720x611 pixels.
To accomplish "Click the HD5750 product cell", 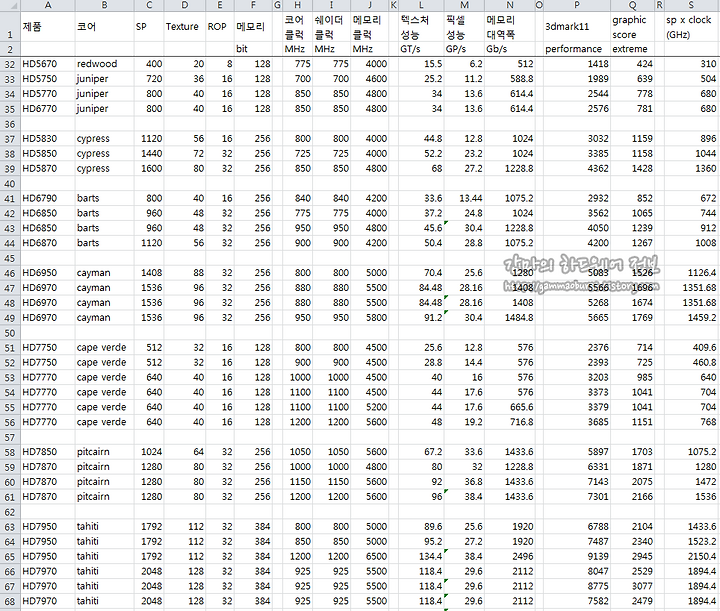I will (48, 79).
